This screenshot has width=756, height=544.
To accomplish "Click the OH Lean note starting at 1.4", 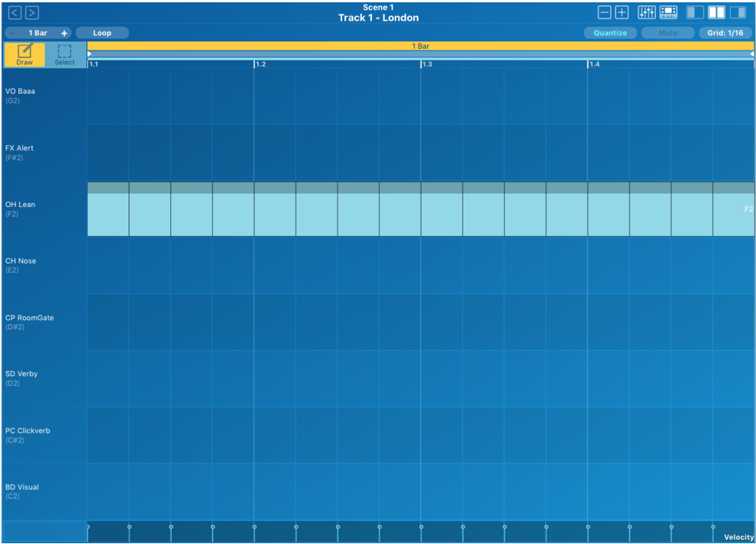I will [x=609, y=209].
